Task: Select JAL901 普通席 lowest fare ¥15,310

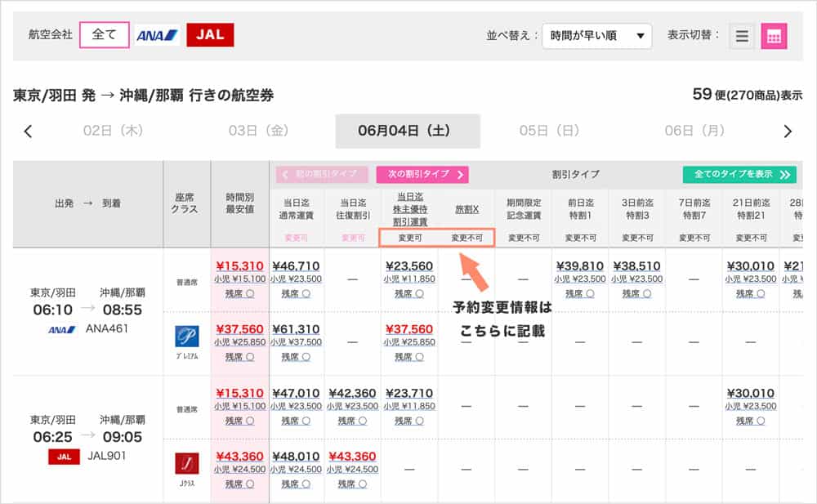Action: click(x=239, y=393)
